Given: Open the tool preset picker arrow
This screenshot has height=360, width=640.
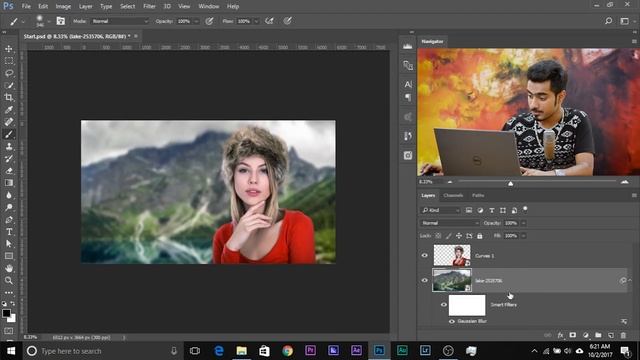Looking at the screenshot, I should [23, 21].
